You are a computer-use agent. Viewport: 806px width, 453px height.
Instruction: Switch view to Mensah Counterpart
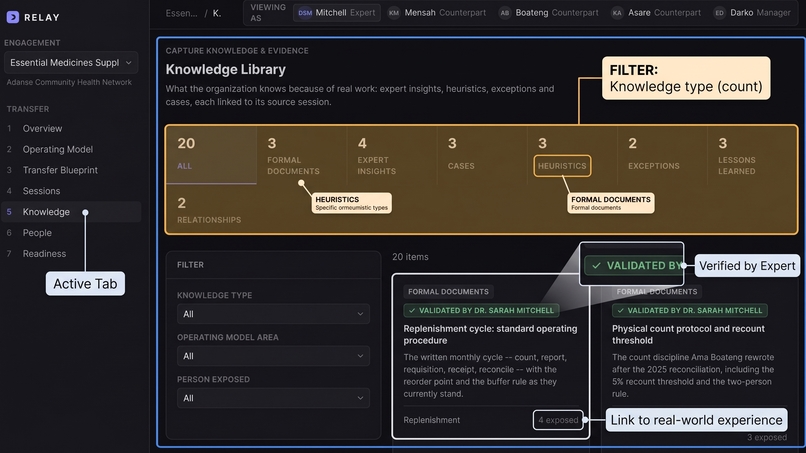[x=437, y=13]
